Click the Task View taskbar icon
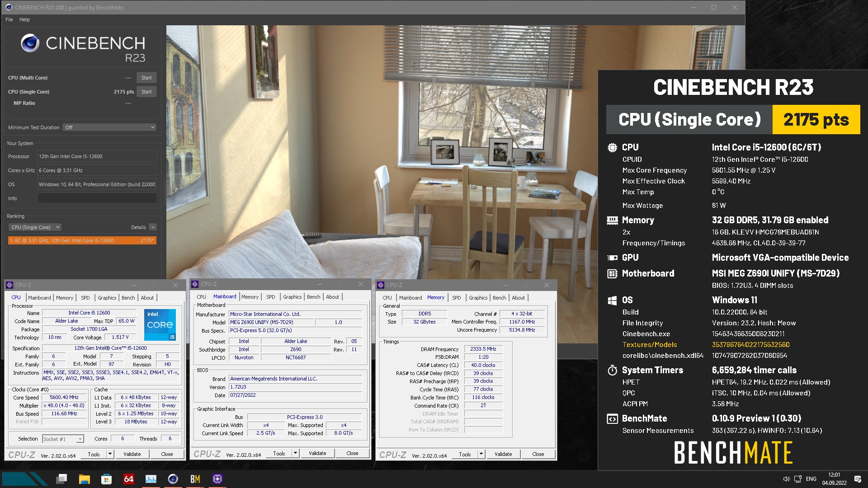Screen dimensions: 868x488 62,479
